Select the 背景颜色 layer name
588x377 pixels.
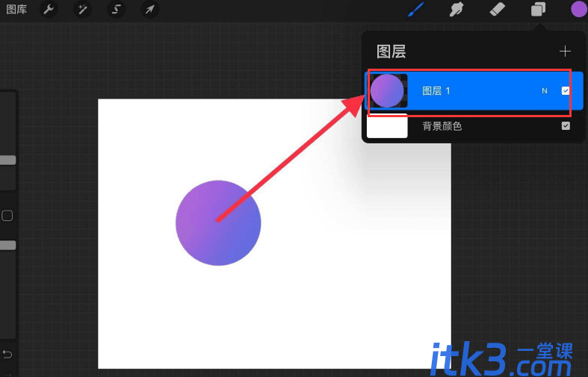[442, 126]
